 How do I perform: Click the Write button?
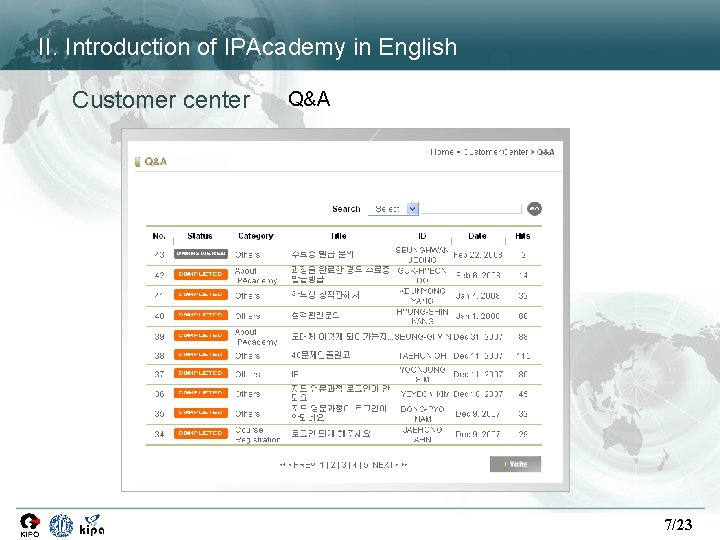click(515, 464)
